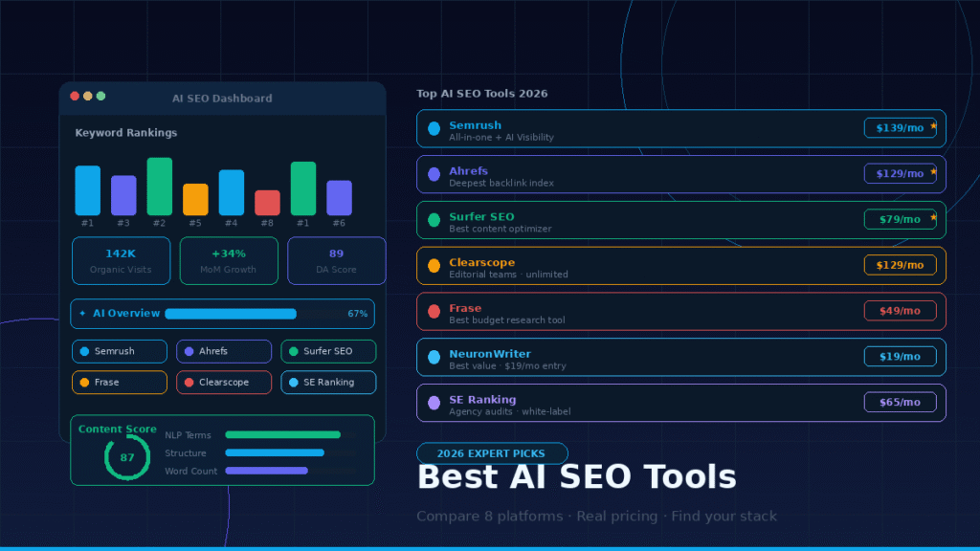The height and width of the screenshot is (551, 980).
Task: Click the Content Score label
Action: tap(118, 430)
